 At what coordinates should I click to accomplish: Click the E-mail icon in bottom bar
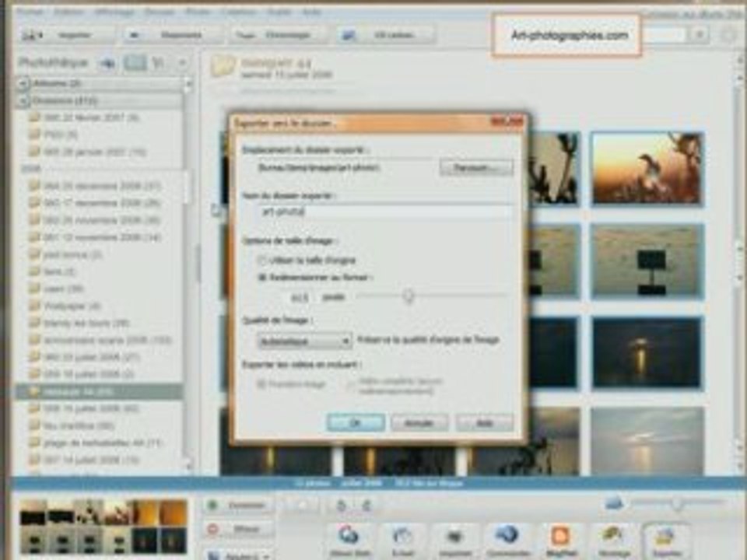403,536
